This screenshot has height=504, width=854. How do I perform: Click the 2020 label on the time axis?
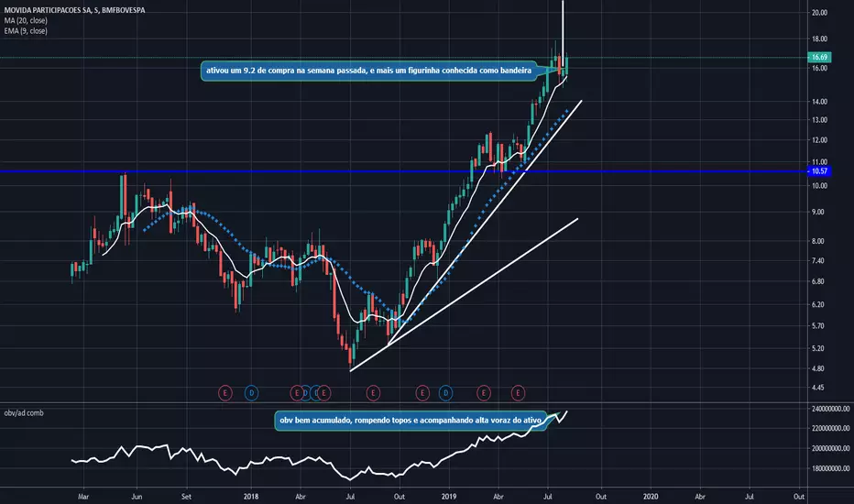[x=651, y=497]
